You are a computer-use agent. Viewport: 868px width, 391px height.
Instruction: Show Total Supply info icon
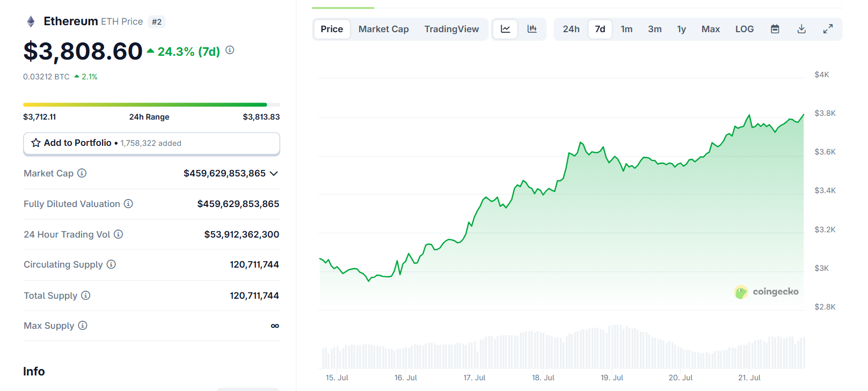[85, 296]
